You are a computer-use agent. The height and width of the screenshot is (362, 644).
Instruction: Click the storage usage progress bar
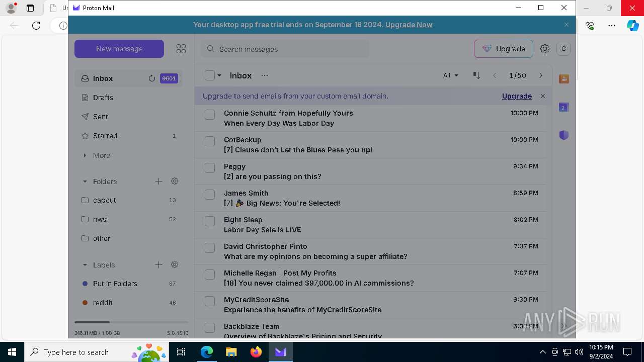[x=131, y=322]
